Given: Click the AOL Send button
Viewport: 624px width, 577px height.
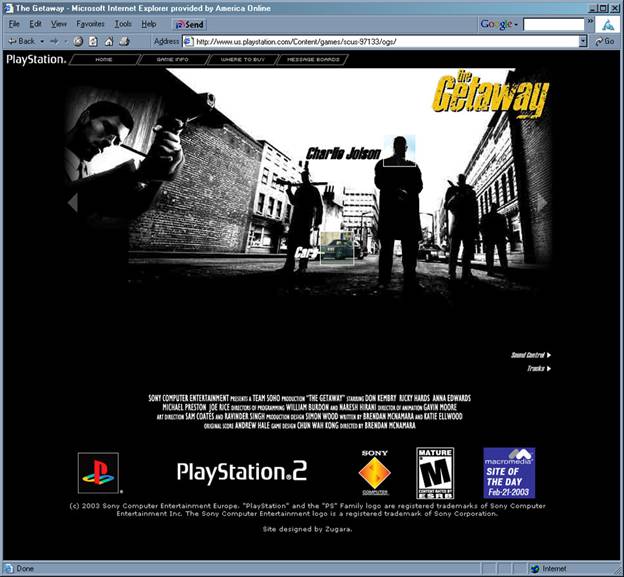Looking at the screenshot, I should coord(190,24).
